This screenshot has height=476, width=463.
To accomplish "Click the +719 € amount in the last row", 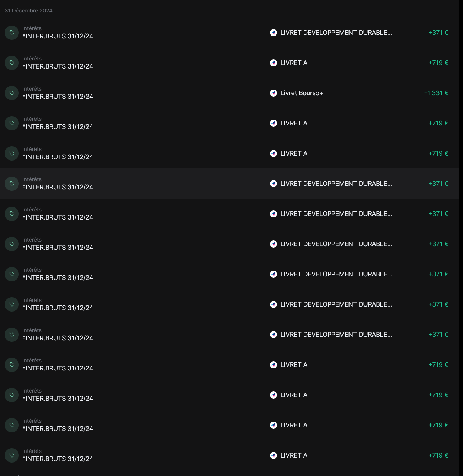I will tap(438, 455).
